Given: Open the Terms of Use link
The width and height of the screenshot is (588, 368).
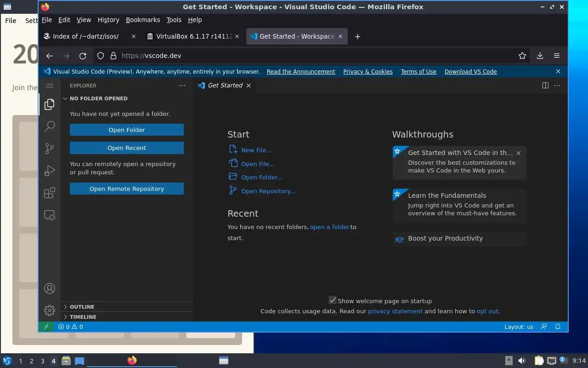Looking at the screenshot, I should (418, 71).
